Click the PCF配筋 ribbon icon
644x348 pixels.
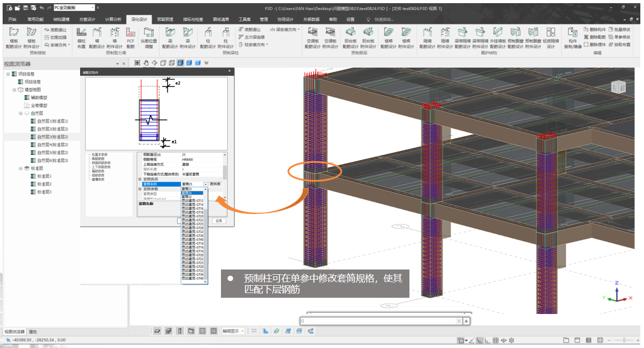(130, 36)
